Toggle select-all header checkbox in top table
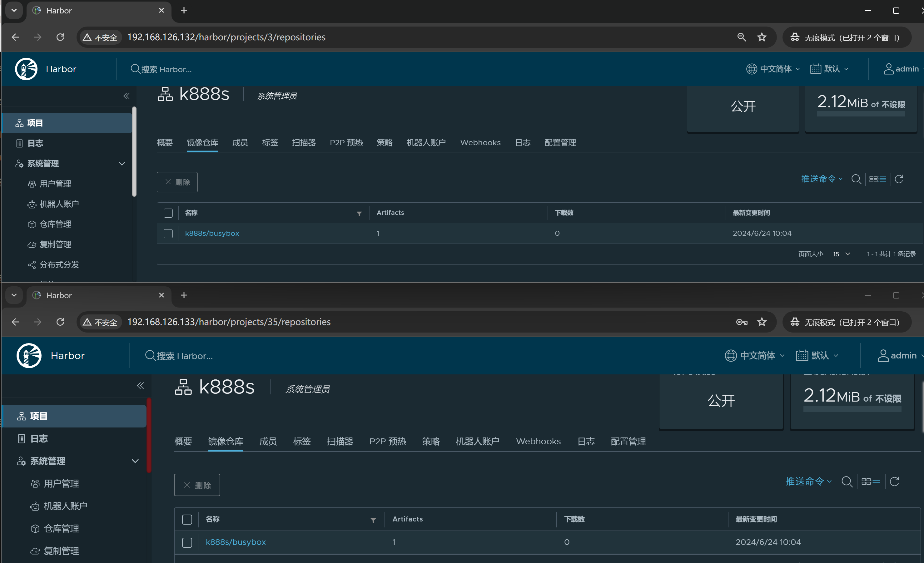The height and width of the screenshot is (563, 924). tap(168, 213)
